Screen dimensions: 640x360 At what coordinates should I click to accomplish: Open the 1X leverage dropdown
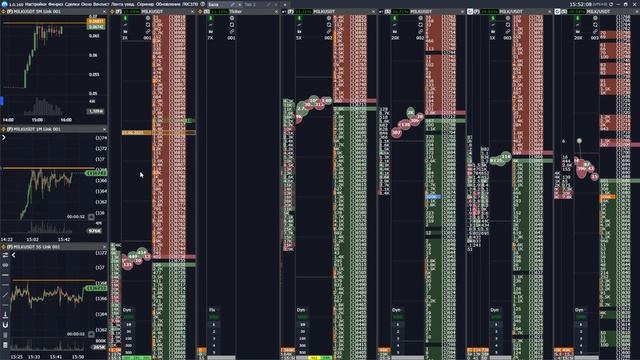tap(493, 38)
